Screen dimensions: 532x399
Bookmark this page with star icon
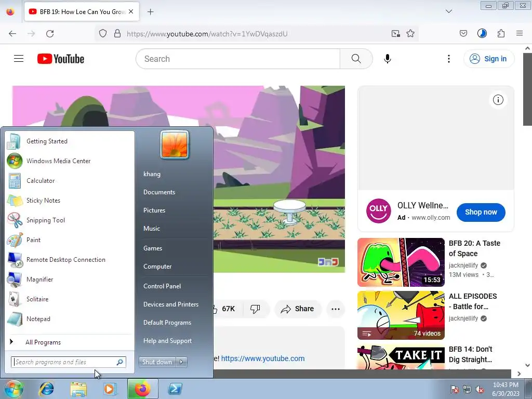410,34
